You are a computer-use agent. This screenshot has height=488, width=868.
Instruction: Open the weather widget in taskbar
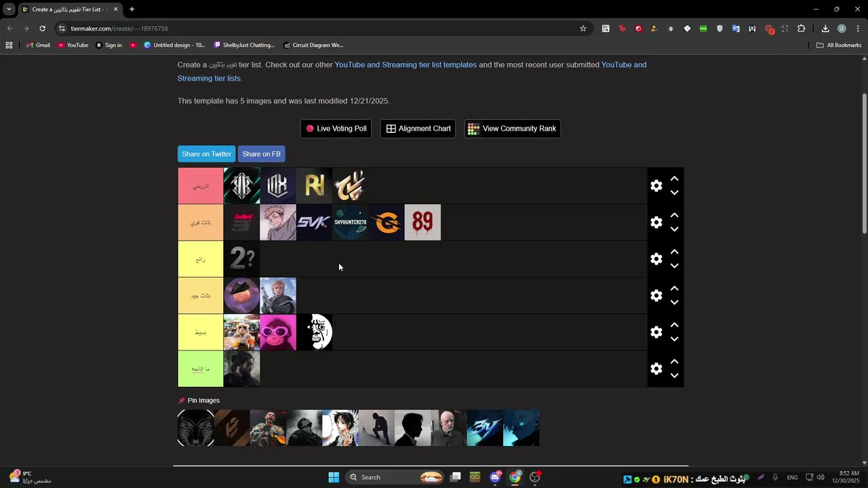[30, 477]
